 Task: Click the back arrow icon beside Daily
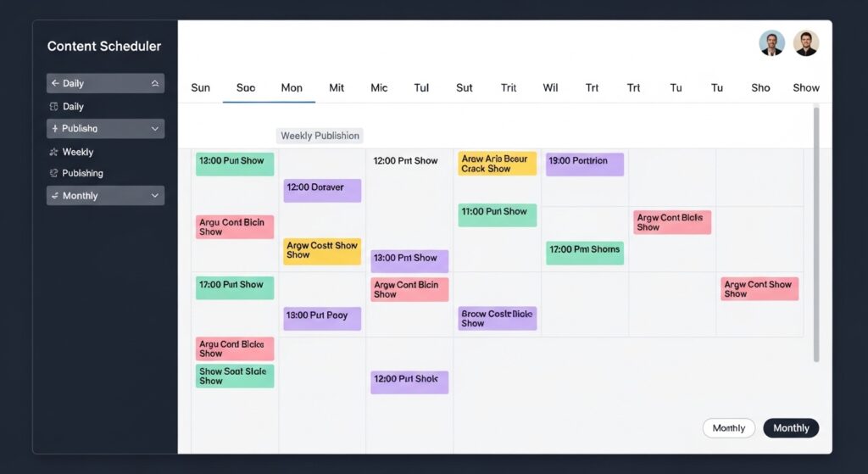[x=55, y=83]
